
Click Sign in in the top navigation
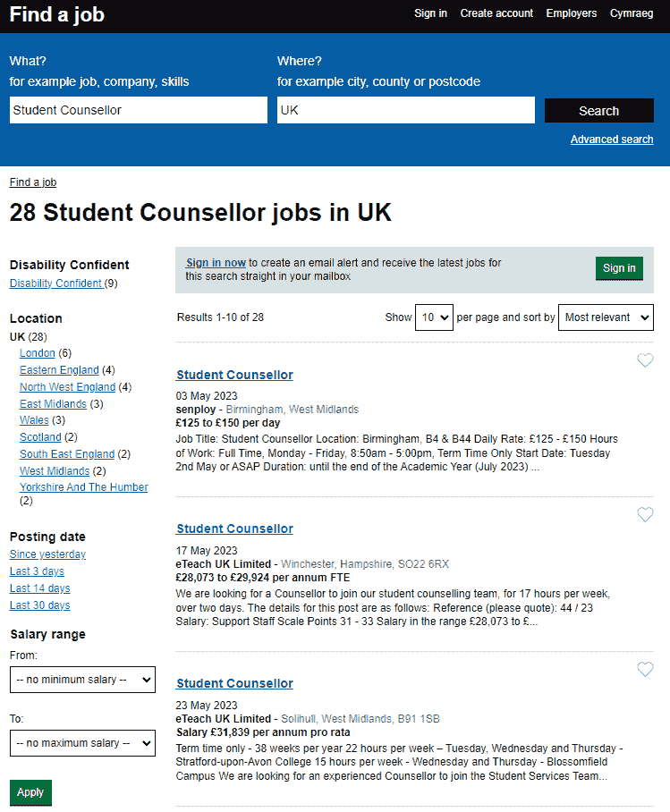point(430,13)
